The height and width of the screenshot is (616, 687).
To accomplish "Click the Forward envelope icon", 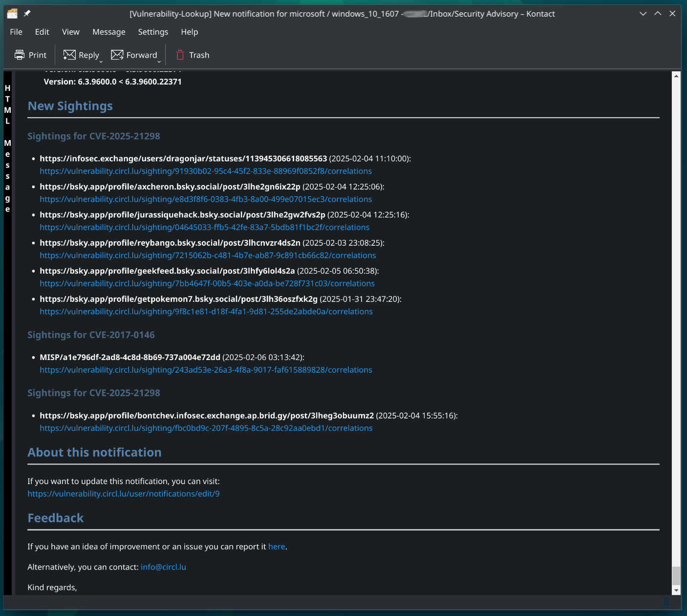I will tap(117, 55).
